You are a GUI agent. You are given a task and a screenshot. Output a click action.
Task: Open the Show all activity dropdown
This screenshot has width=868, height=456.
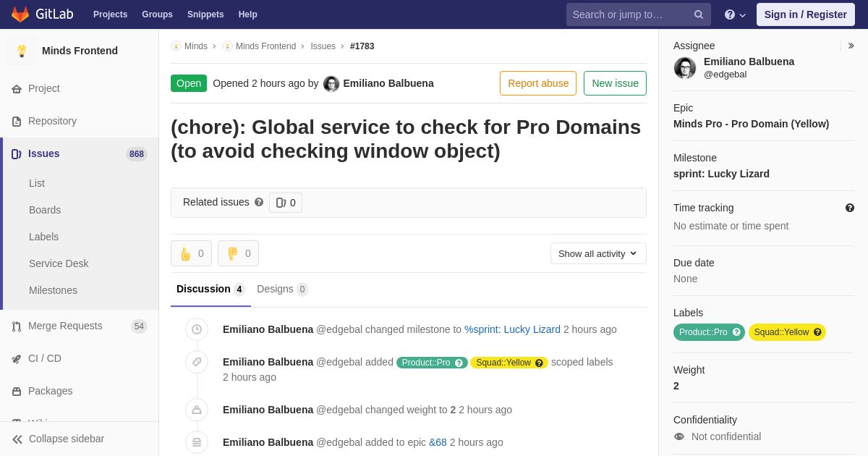coord(598,253)
